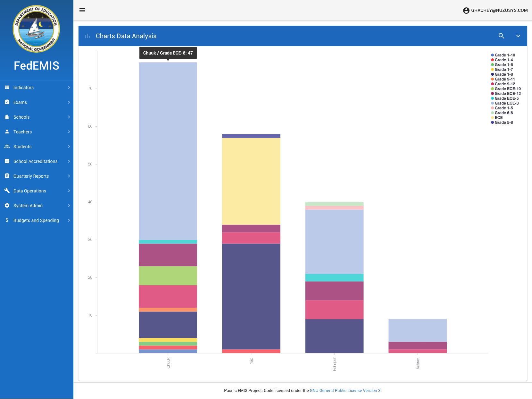Click the Exams checkmark icon
The height and width of the screenshot is (399, 532).
tap(7, 102)
